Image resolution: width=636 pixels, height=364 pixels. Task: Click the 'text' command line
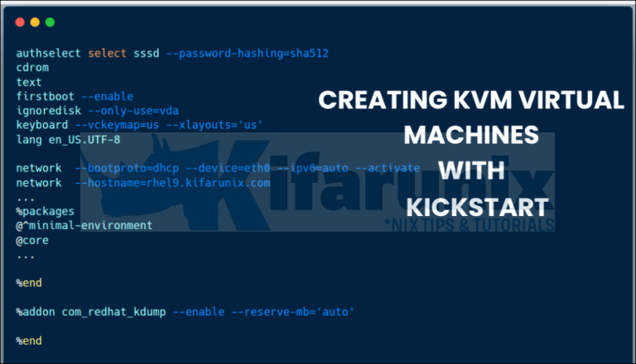click(x=29, y=82)
